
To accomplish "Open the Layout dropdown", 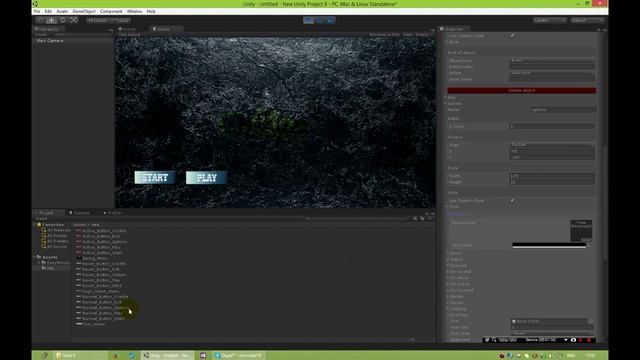I will point(587,20).
